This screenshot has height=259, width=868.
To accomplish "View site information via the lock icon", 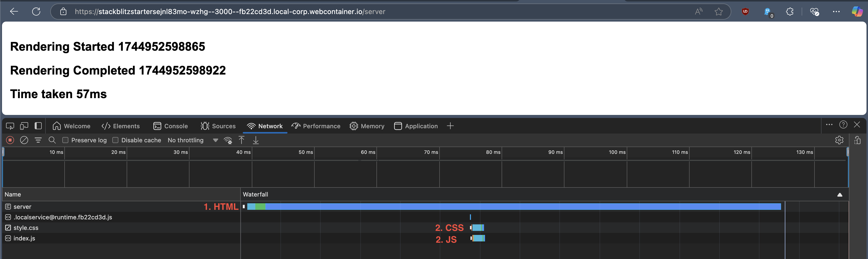I will (63, 12).
